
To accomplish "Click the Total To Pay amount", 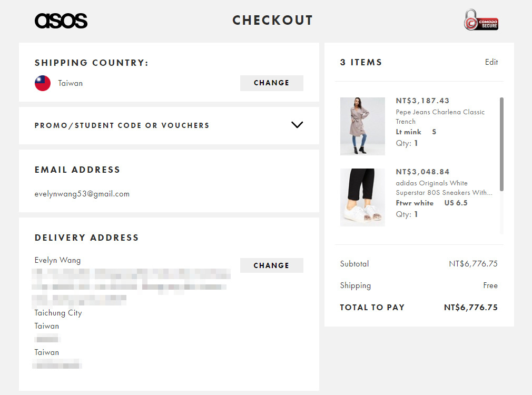I will pos(470,308).
